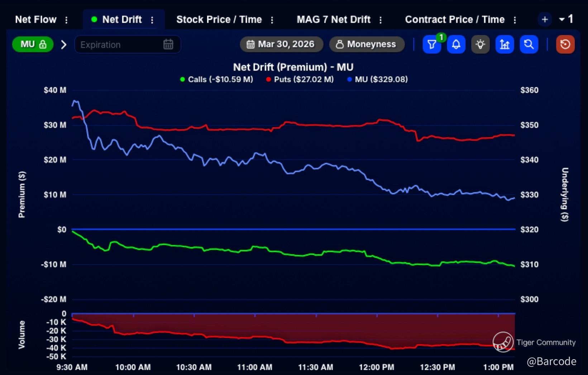The image size is (588, 375).
Task: Open the filter icon with badge
Action: (431, 44)
